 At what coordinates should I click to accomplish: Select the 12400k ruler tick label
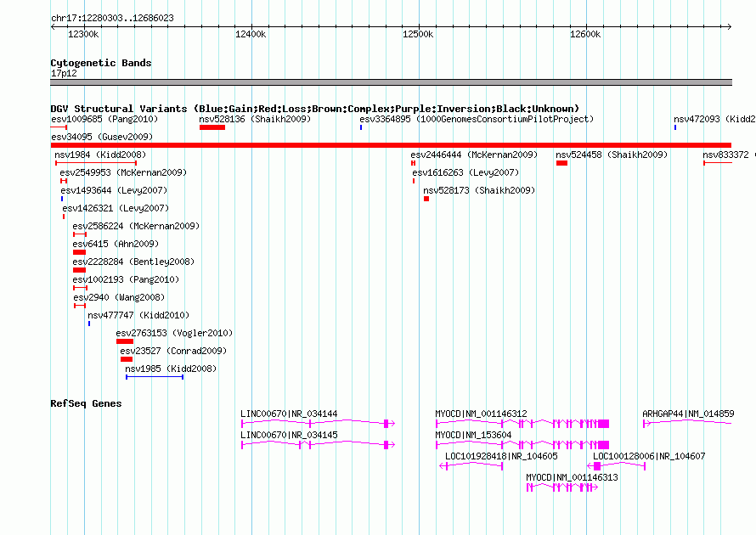[251, 34]
